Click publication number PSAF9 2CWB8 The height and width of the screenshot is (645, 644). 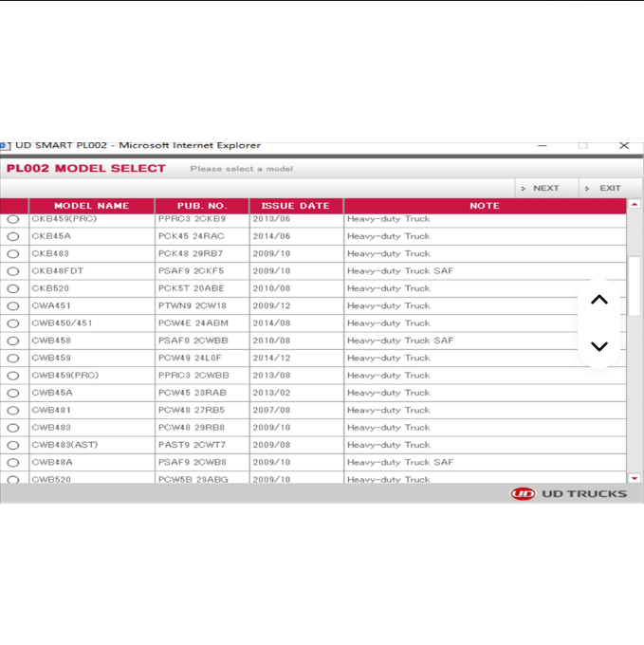pos(193,462)
